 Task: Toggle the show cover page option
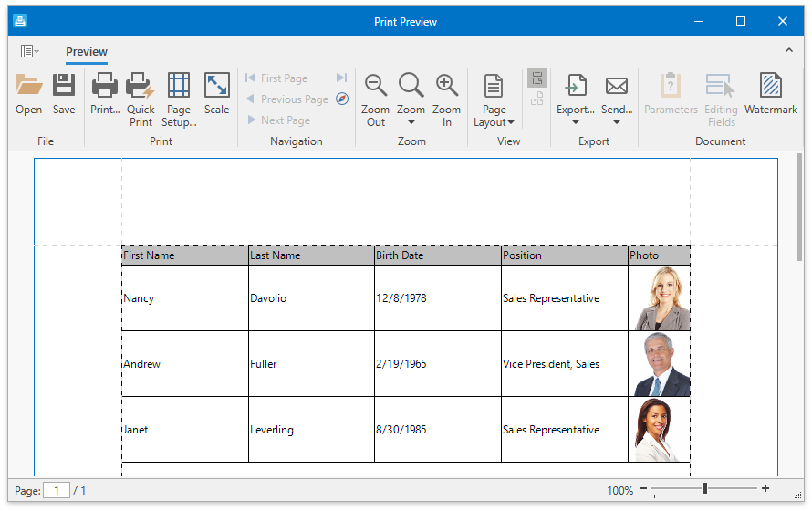[537, 99]
